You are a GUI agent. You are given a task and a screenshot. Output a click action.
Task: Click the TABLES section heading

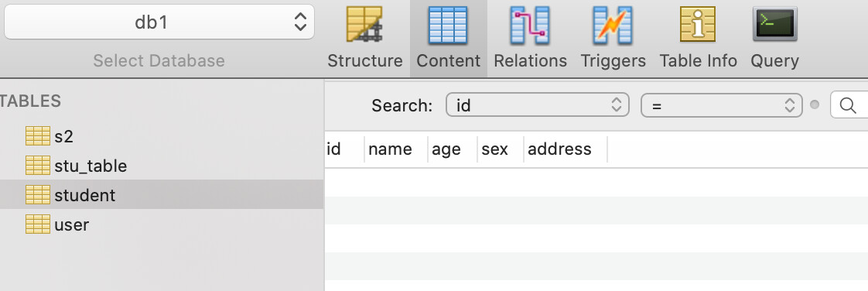[30, 101]
